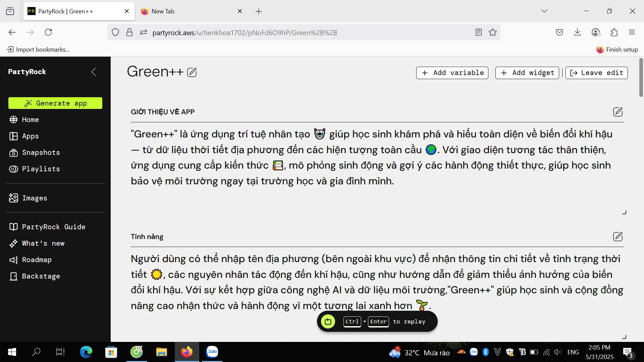
Task: Open Snapshots in the PartyRock sidebar
Action: point(41,153)
